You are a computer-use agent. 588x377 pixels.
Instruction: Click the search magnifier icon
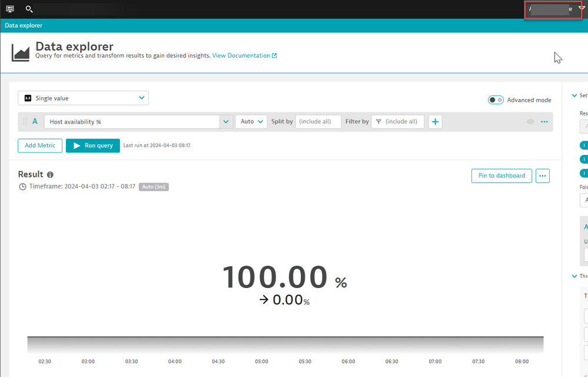(x=29, y=9)
